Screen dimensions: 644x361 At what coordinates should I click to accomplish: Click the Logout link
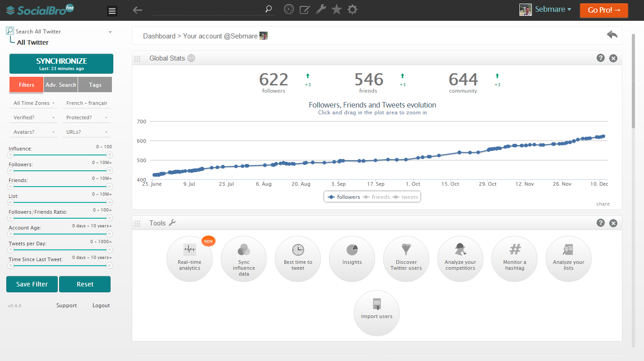point(101,305)
